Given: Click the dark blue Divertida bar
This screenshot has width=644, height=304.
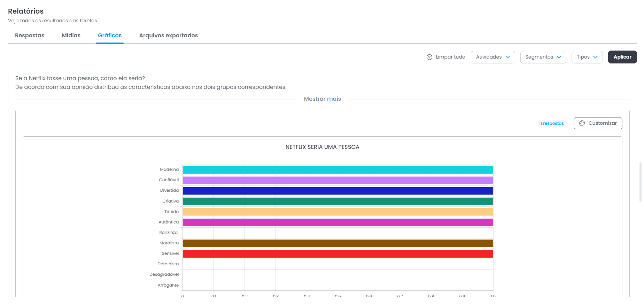Looking at the screenshot, I should (338, 191).
